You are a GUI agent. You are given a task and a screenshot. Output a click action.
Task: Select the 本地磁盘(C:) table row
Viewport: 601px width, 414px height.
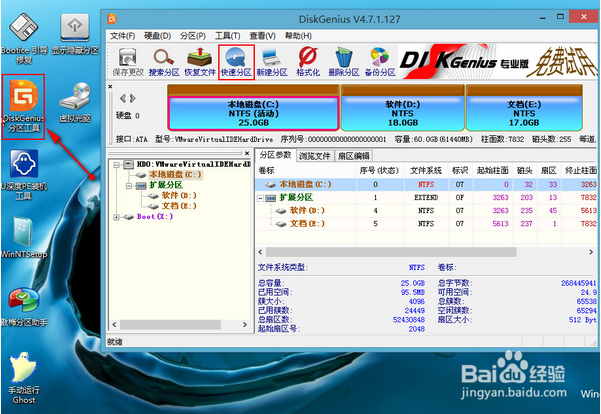tap(426, 184)
